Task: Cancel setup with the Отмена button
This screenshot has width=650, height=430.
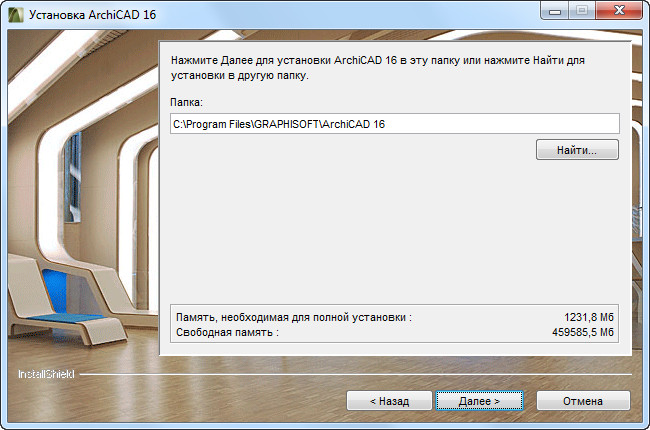Action: point(583,401)
